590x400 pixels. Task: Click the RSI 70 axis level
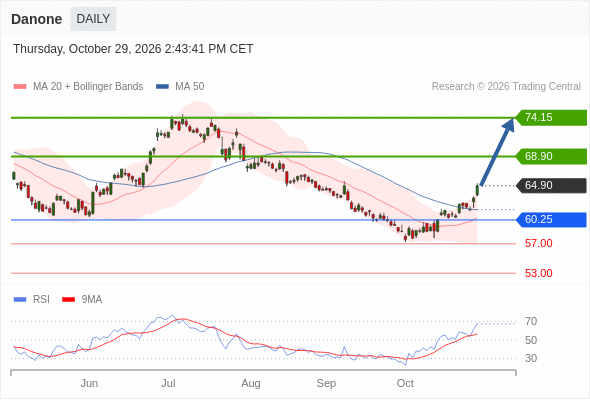pyautogui.click(x=531, y=321)
